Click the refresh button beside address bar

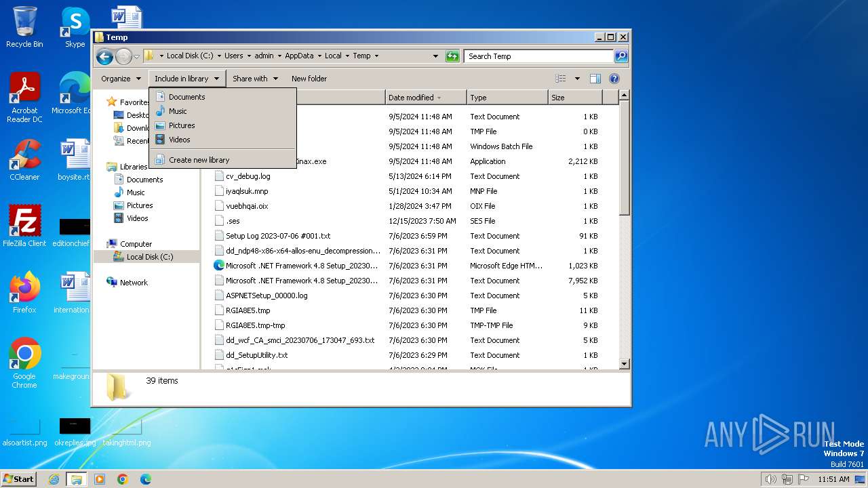click(x=452, y=56)
